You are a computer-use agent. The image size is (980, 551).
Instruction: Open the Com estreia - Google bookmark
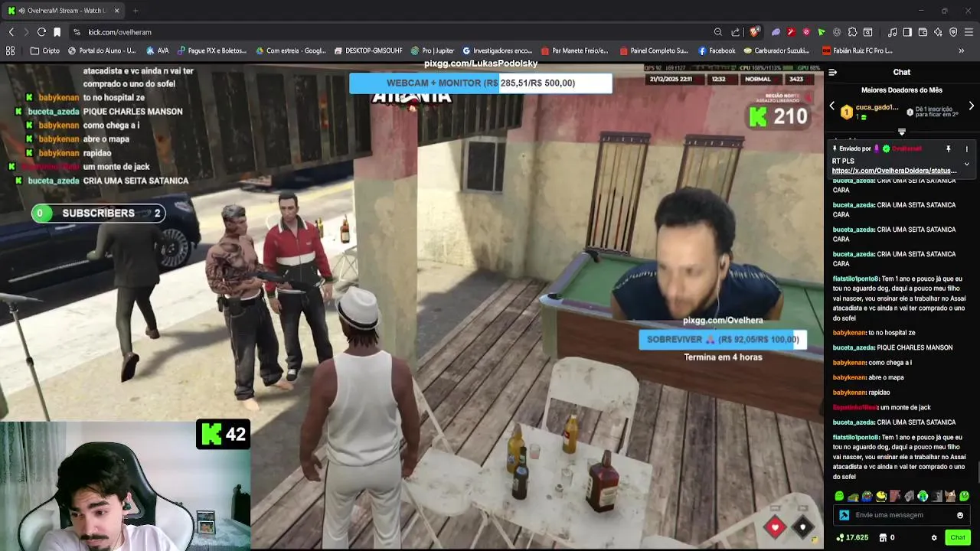[291, 51]
